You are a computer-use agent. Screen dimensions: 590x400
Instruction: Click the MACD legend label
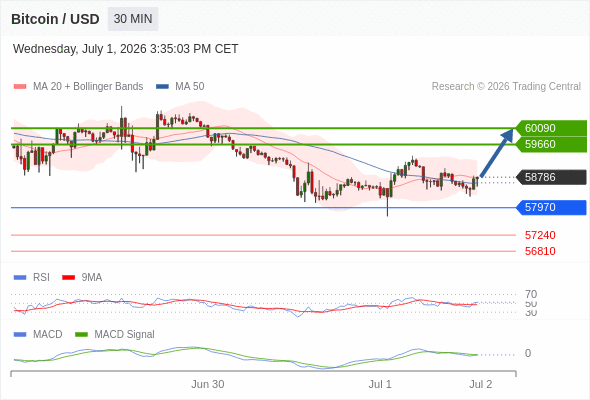pos(47,335)
